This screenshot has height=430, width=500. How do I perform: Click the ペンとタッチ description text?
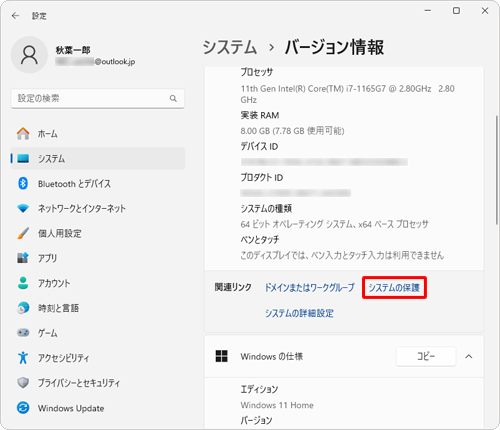pyautogui.click(x=342, y=255)
